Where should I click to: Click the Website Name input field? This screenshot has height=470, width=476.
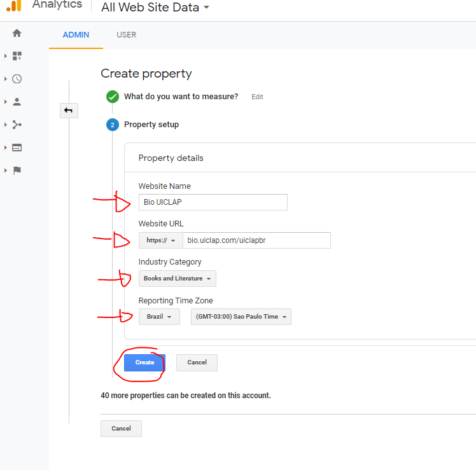point(213,202)
